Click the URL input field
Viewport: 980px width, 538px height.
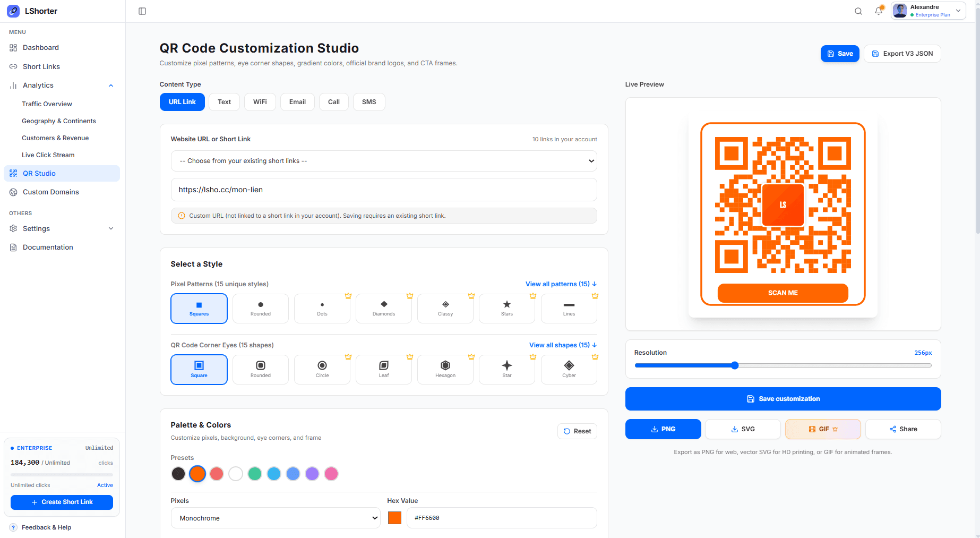tap(384, 190)
